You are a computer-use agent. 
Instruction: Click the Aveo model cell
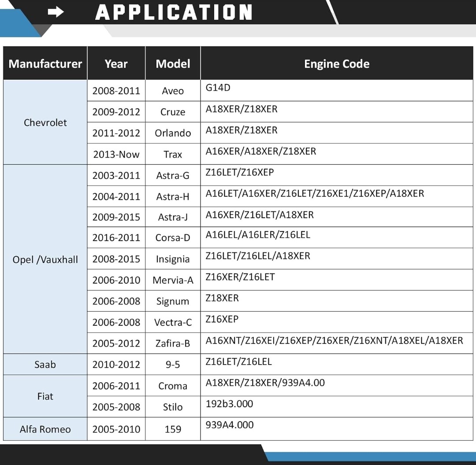pos(173,91)
